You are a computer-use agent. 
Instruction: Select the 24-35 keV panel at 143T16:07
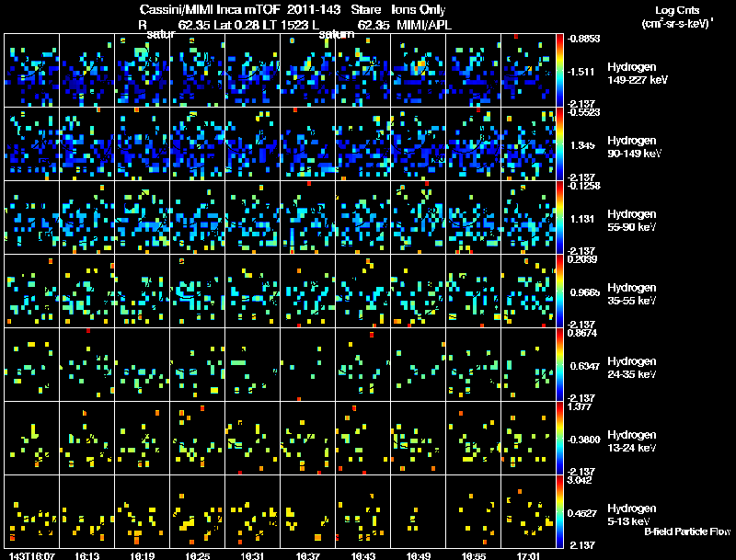tap(32, 364)
